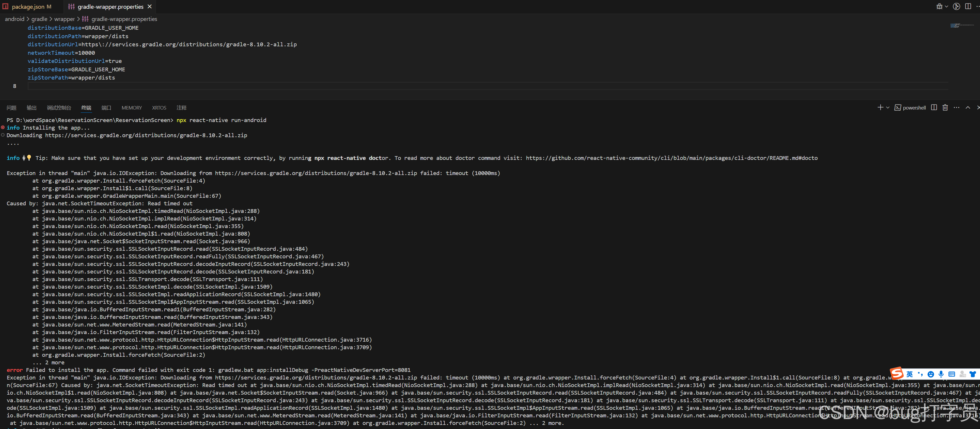Open the cli-doctor GitHub link in terminal

pos(671,158)
